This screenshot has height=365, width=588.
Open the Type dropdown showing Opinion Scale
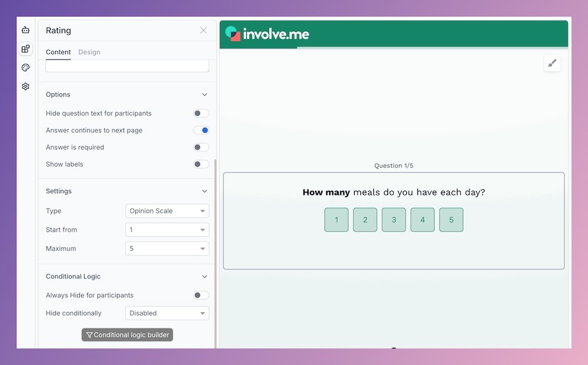tap(167, 211)
